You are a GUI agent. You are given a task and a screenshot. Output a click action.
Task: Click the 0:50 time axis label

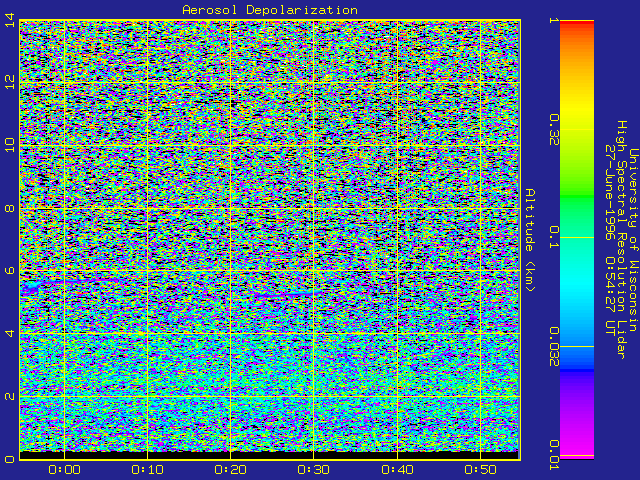coord(480,470)
